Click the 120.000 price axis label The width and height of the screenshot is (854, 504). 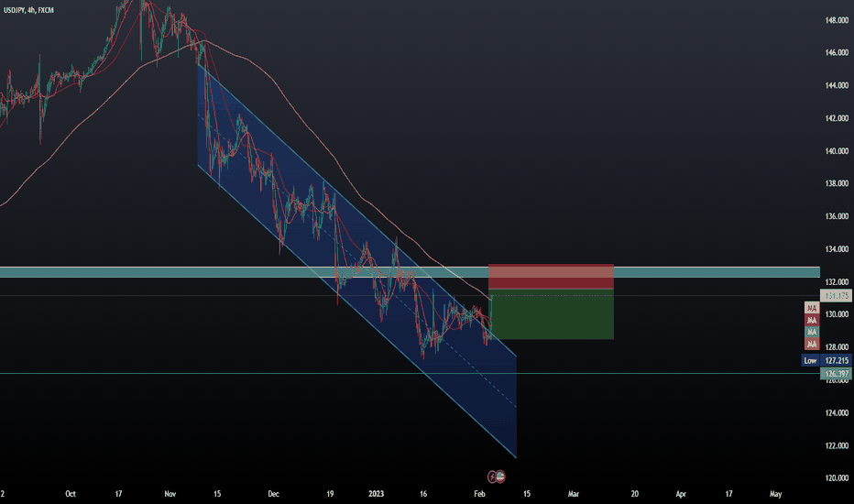pyautogui.click(x=837, y=477)
